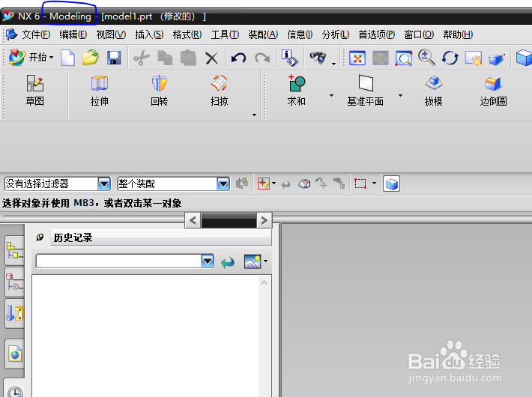The height and width of the screenshot is (397, 532).
Task: Expand the feature toolbar overflow arrow
Action: (x=254, y=115)
